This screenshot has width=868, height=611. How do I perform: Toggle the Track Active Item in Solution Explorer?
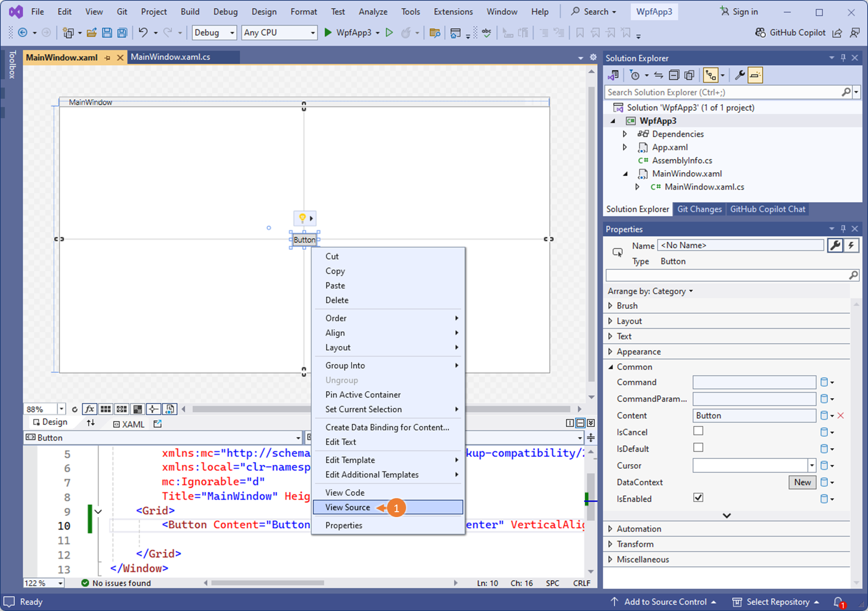tap(710, 75)
